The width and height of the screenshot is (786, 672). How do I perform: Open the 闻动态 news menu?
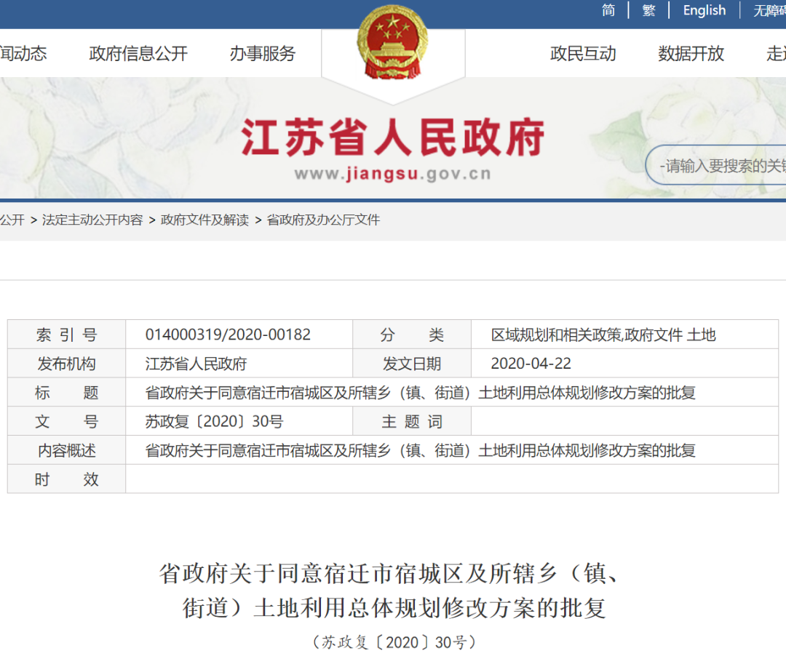[x=23, y=53]
